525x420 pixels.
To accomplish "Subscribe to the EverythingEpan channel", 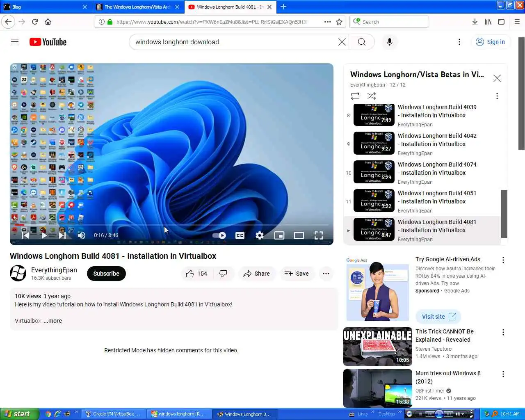I will point(106,274).
